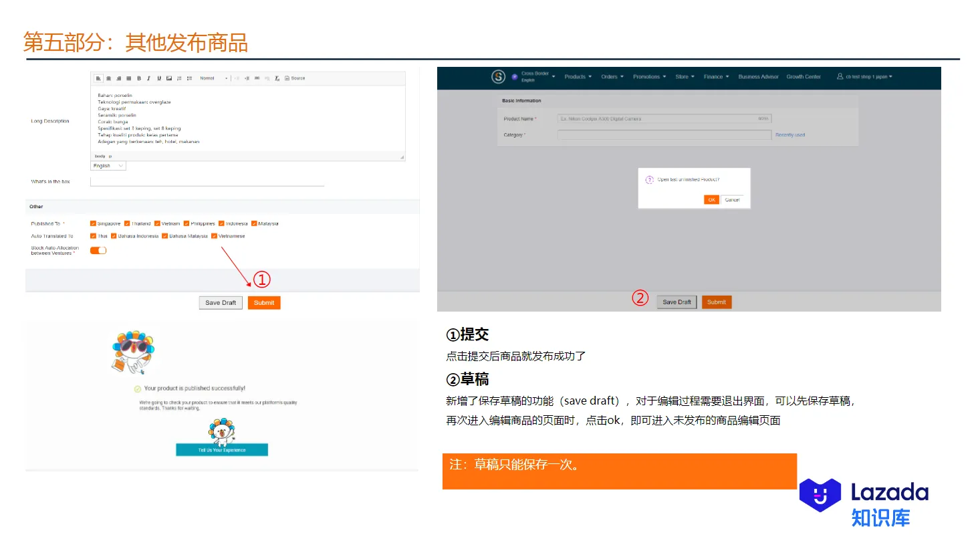Open the Promotions menu in Seller Center
The width and height of the screenshot is (980, 551).
[648, 76]
